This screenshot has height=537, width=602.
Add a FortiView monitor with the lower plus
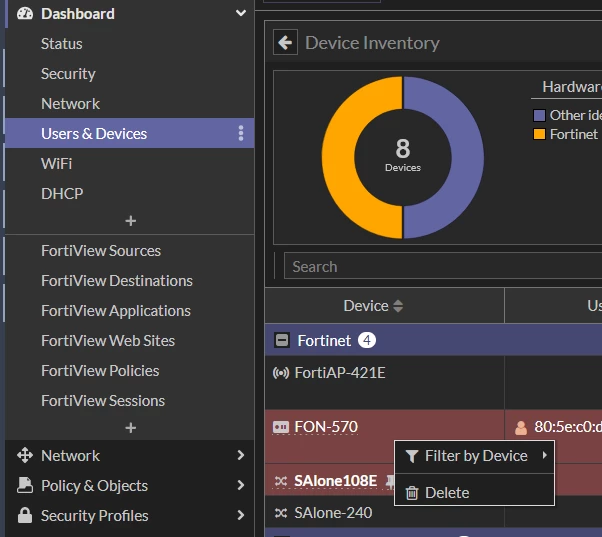tap(131, 428)
